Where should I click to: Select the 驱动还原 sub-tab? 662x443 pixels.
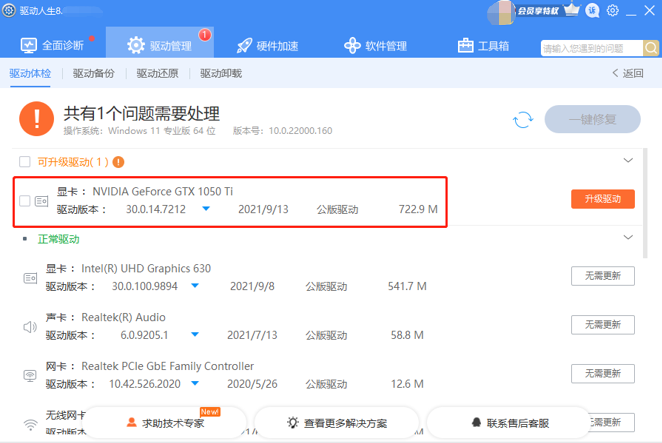(x=157, y=73)
